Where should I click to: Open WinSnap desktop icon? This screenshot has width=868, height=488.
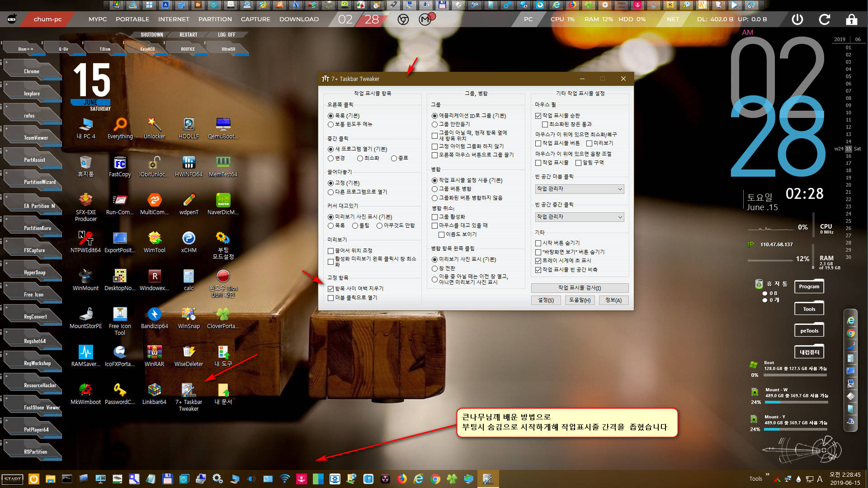189,318
